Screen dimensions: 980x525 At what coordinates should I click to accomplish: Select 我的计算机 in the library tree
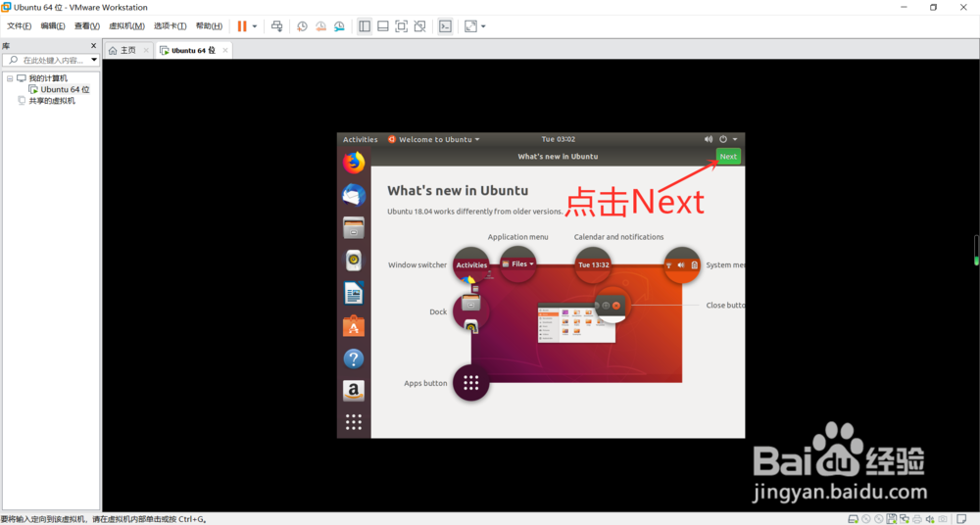(x=47, y=78)
